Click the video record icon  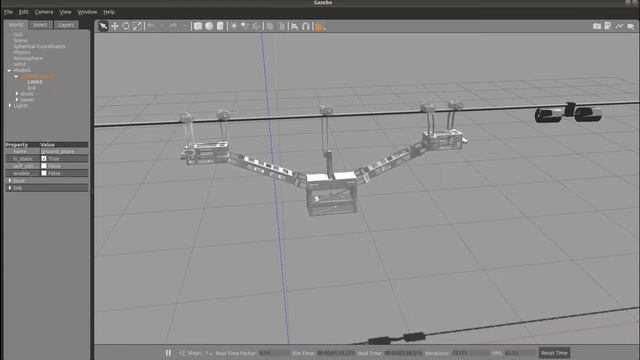pyautogui.click(x=631, y=26)
